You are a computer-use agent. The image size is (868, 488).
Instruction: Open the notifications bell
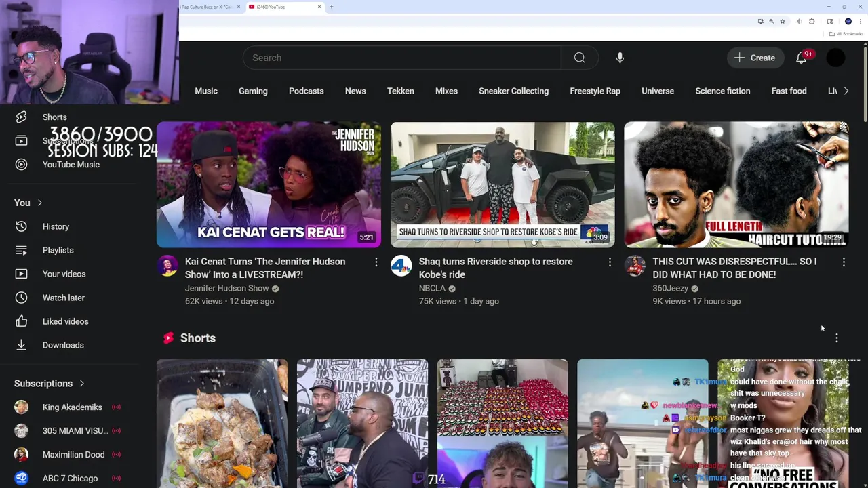[x=802, y=58]
